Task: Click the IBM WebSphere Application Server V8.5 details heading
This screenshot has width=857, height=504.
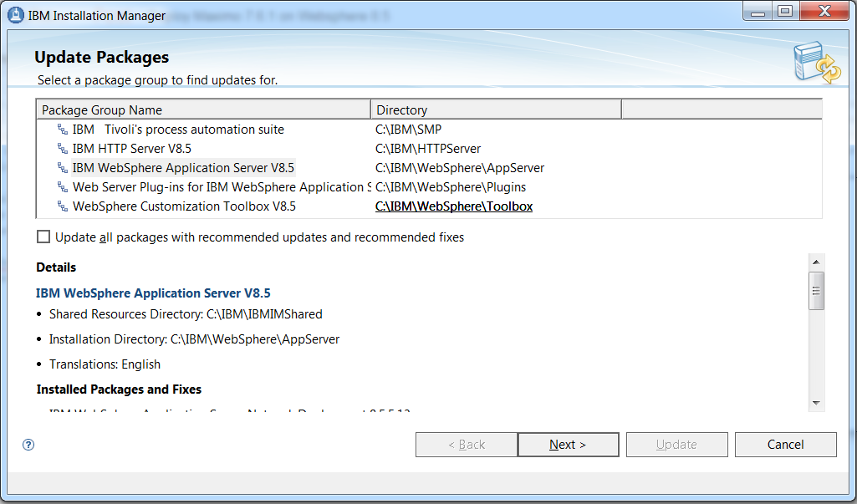Action: pyautogui.click(x=153, y=293)
